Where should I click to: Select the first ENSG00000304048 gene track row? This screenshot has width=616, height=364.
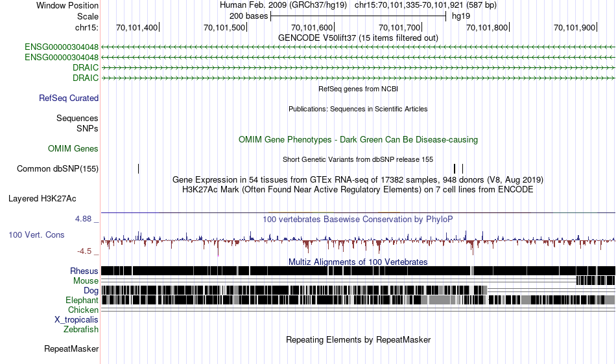click(358, 47)
